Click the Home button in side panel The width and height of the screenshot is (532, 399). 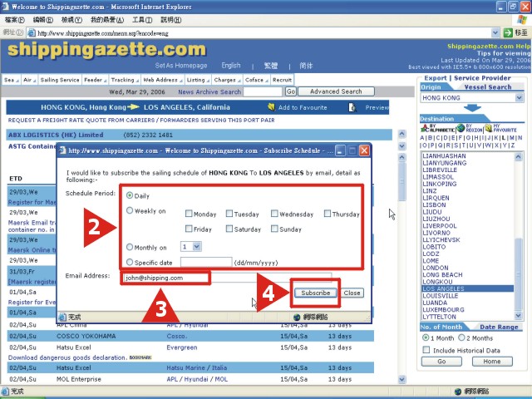point(492,362)
